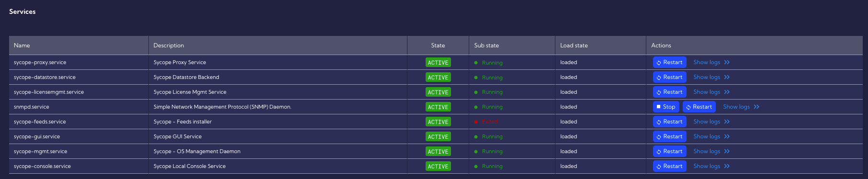Click restart icon for sycope-gui.service

(x=659, y=137)
